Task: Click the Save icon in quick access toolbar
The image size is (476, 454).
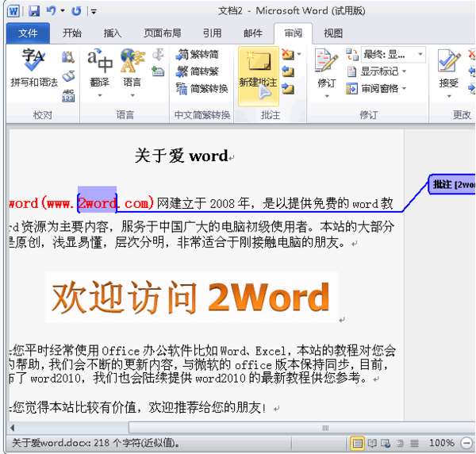Action: [x=34, y=12]
